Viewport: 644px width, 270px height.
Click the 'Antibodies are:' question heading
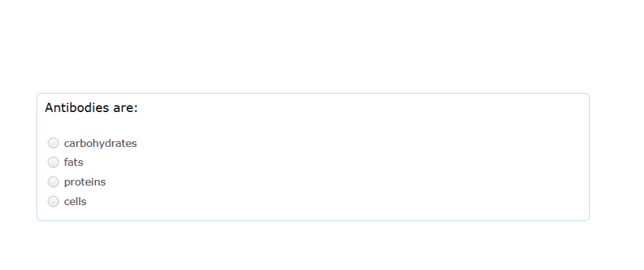[91, 108]
